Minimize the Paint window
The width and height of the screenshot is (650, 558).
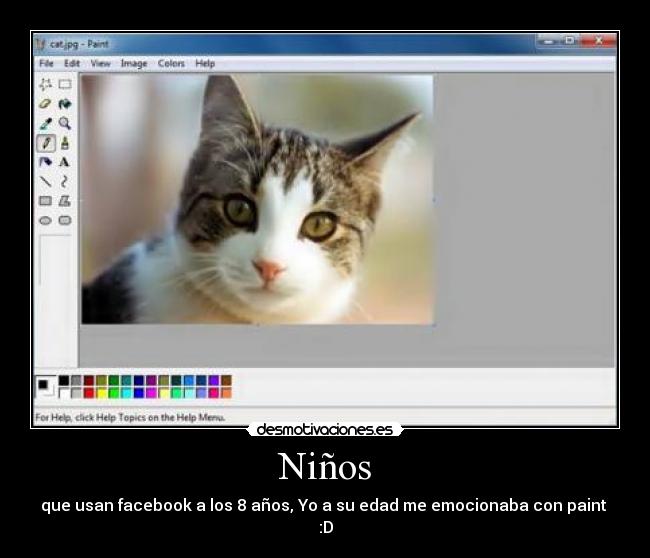click(x=549, y=41)
